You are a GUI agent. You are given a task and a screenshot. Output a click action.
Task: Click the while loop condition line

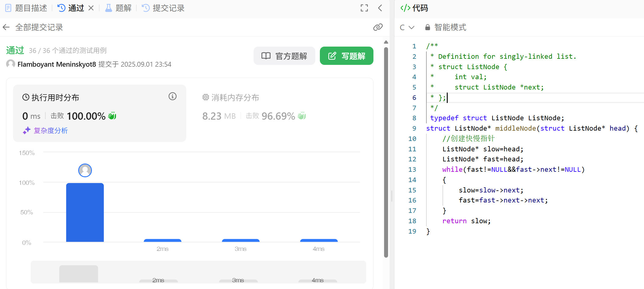(513, 169)
